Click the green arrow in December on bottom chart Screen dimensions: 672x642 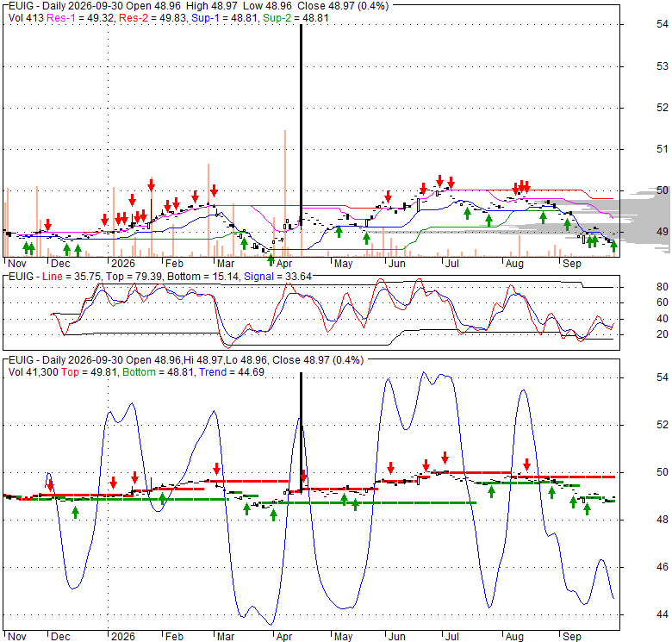(x=76, y=512)
